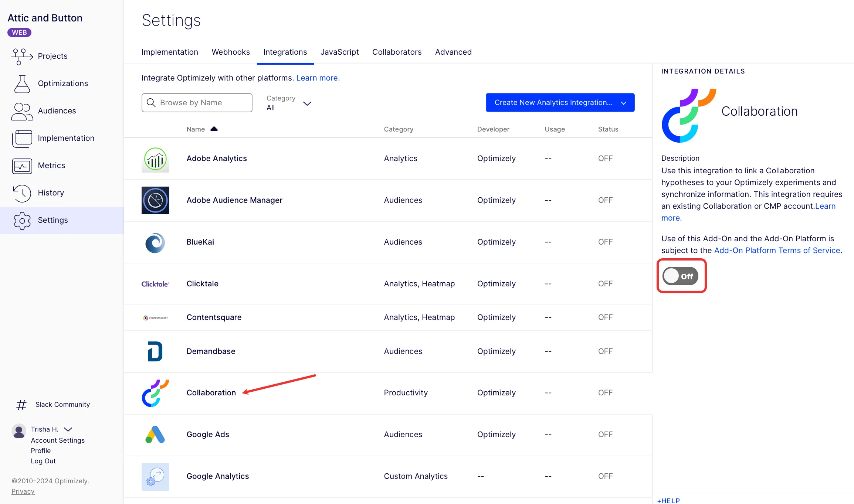Click the Clicktale logo
The width and height of the screenshot is (854, 504).
coord(155,284)
